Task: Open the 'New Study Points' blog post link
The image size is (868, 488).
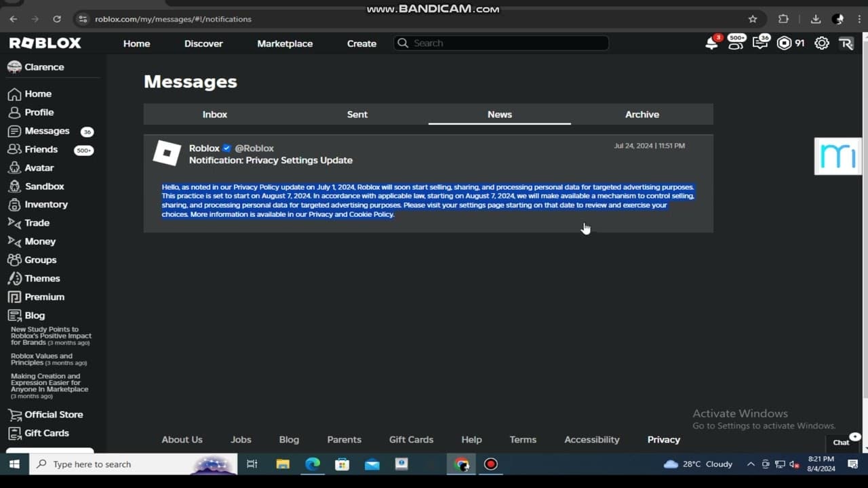Action: click(51, 336)
